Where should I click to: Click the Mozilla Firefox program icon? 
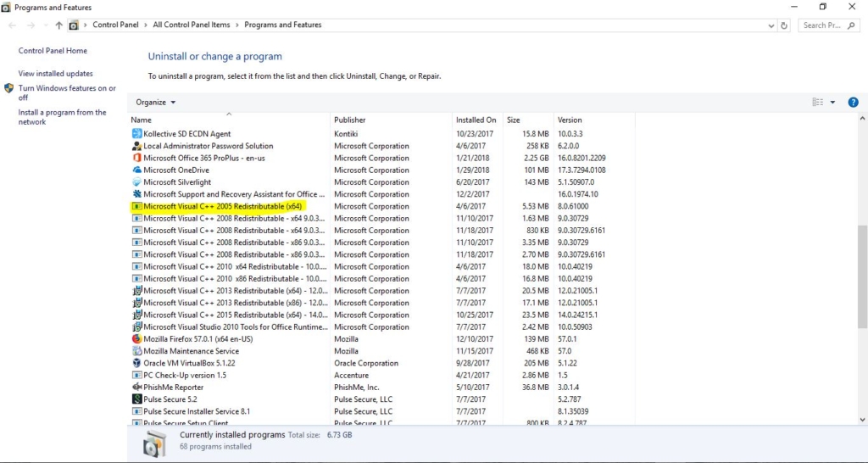click(x=136, y=339)
